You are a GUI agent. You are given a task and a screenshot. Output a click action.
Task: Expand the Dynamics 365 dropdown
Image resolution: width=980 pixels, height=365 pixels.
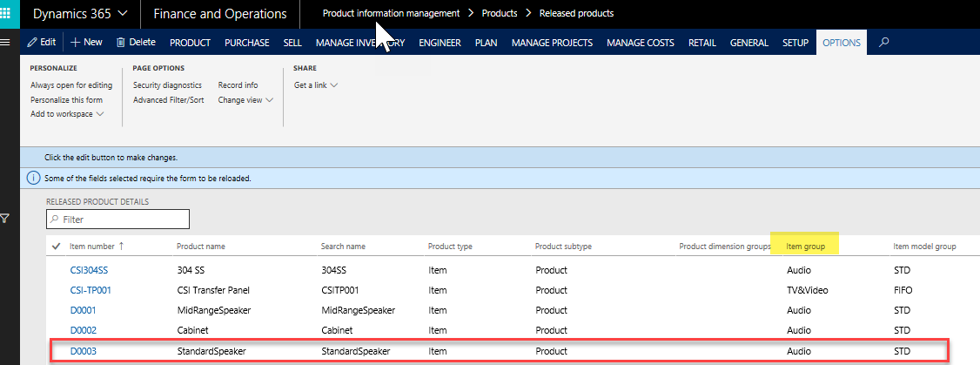(80, 14)
